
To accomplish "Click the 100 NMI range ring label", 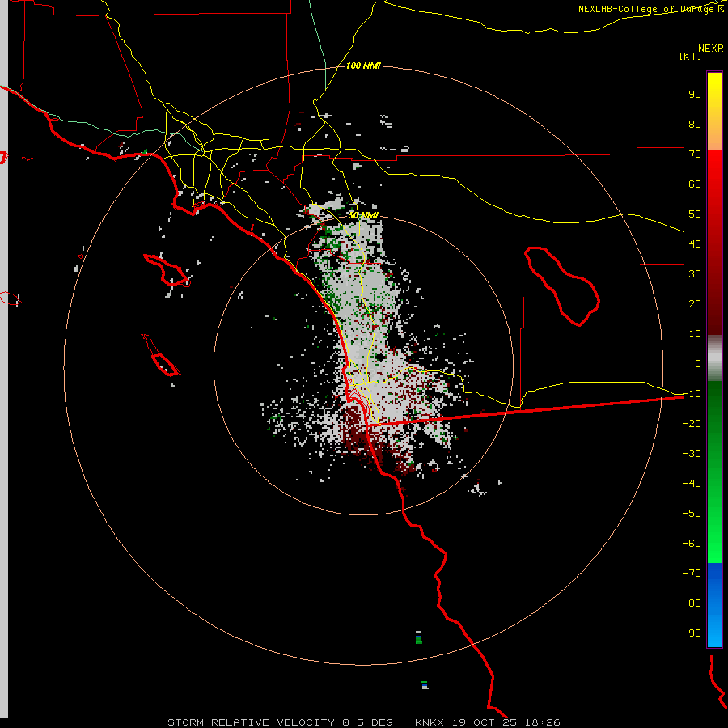I will [363, 66].
